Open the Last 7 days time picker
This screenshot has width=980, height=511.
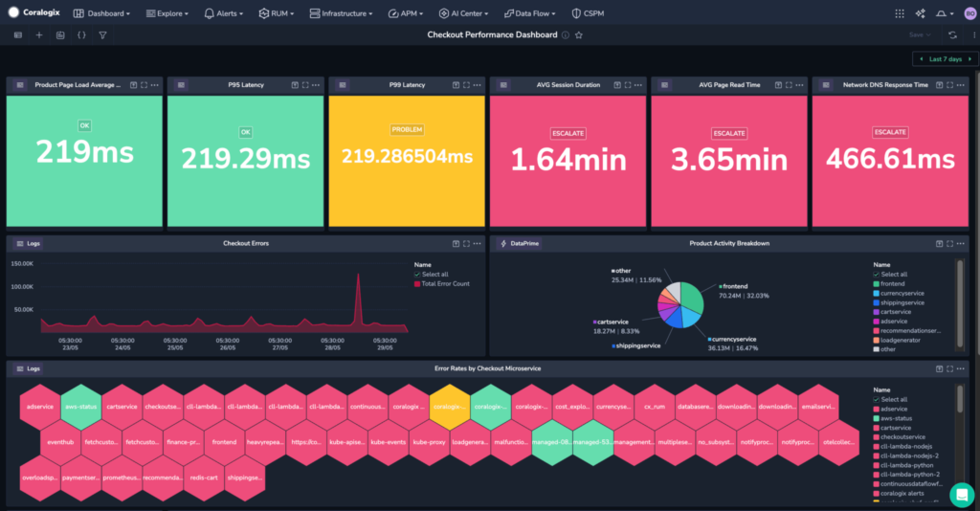[946, 58]
